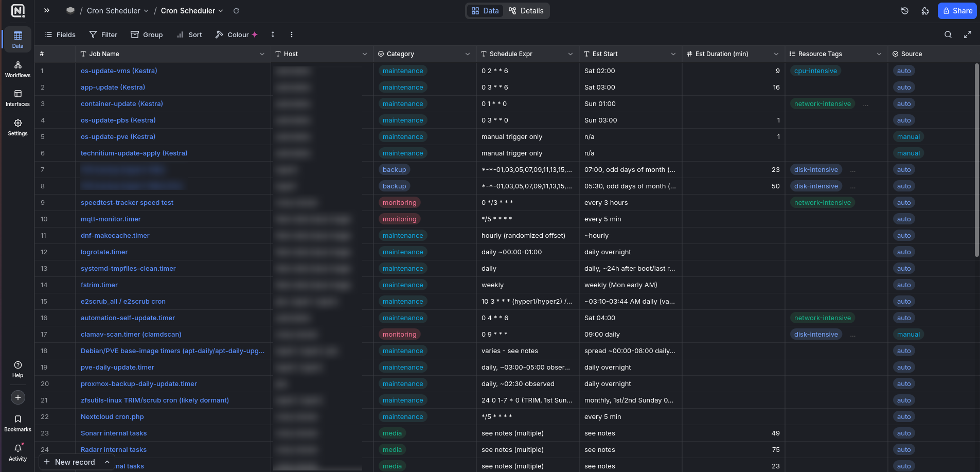Click the Est Start cell 'Sun 01:00'
The image size is (980, 472).
point(631,103)
